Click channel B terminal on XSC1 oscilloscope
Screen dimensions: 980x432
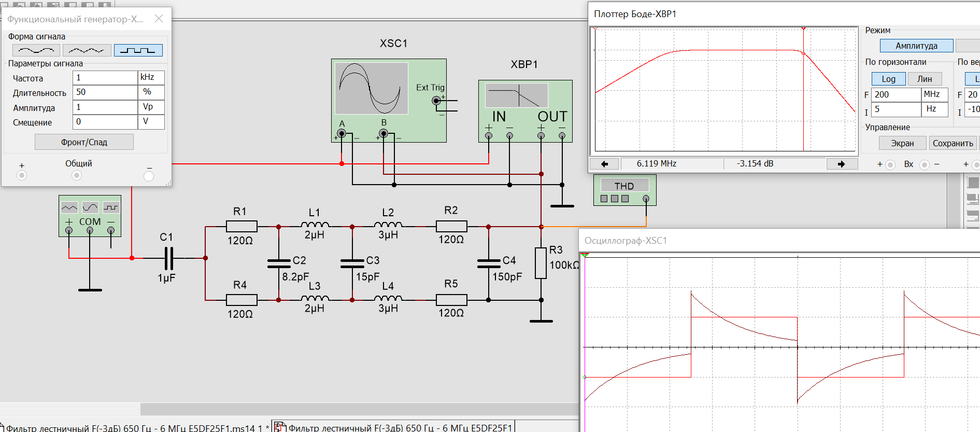(x=384, y=133)
